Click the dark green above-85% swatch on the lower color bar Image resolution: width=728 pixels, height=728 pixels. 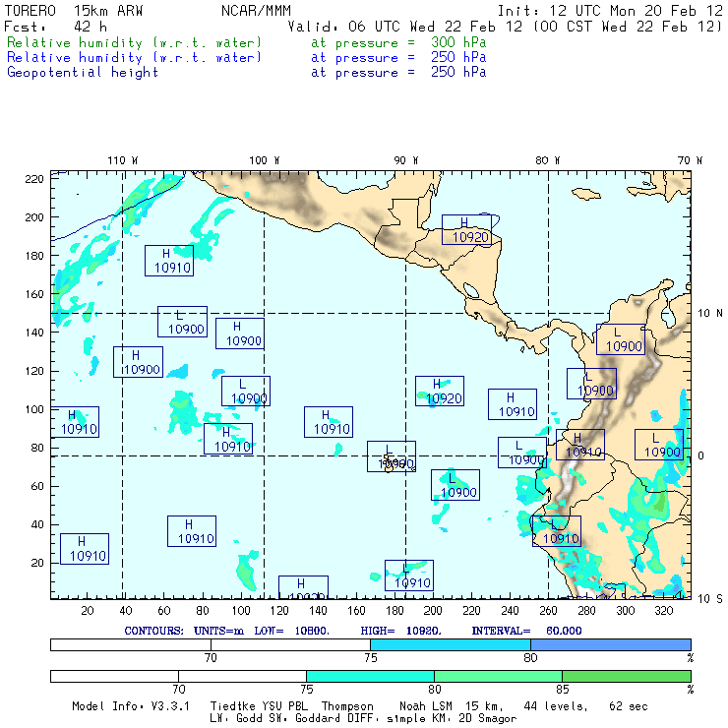(x=627, y=676)
